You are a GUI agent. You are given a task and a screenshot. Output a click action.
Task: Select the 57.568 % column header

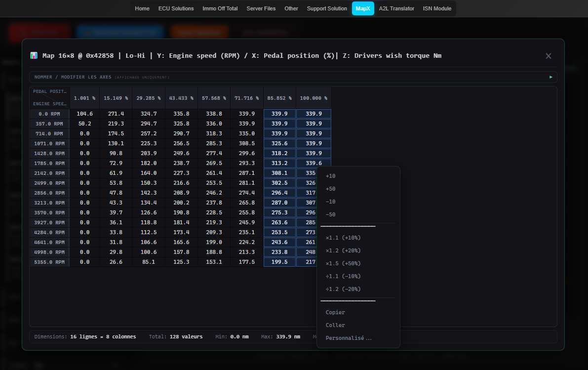[214, 98]
